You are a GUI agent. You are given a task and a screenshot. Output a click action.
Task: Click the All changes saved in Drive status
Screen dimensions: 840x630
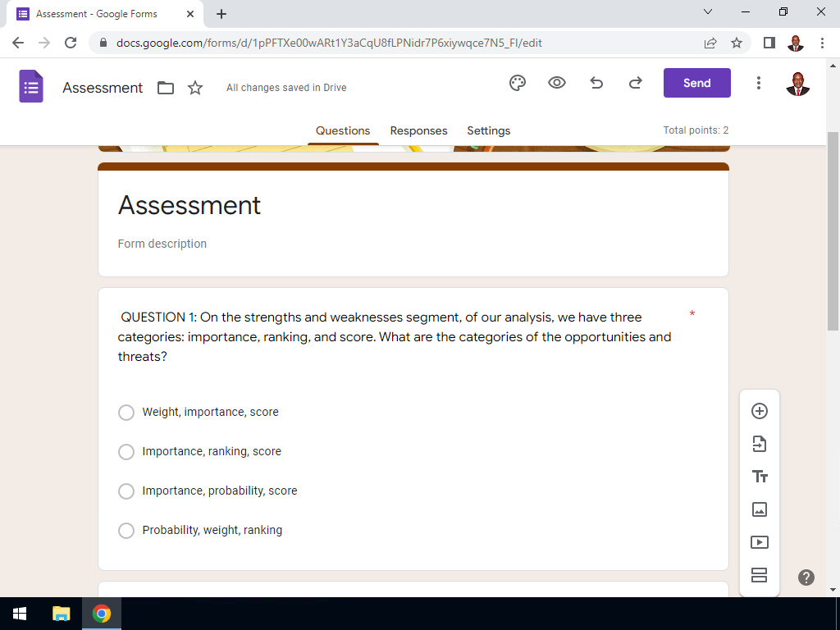(286, 87)
